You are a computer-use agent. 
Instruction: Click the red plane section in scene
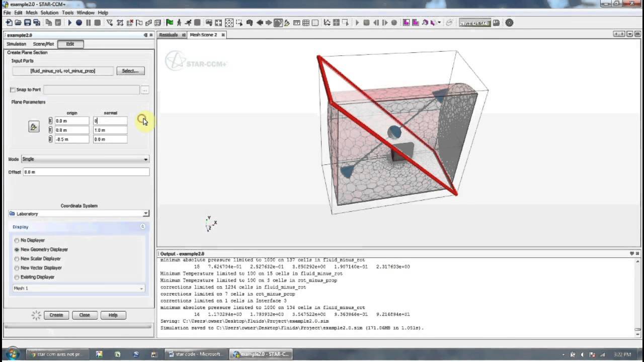tap(387, 126)
